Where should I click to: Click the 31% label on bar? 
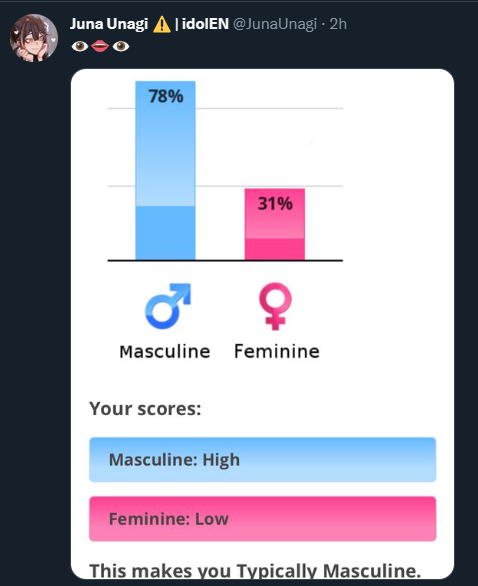275,203
